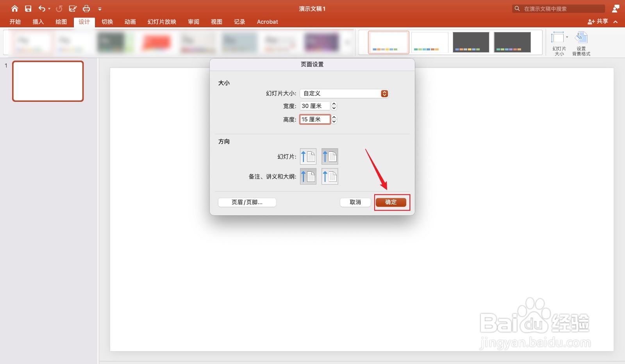Select the red theme thumbnail
The image size is (625, 364).
coord(157,42)
